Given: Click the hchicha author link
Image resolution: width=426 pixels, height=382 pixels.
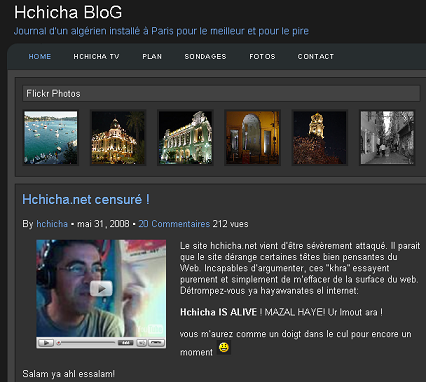Looking at the screenshot, I should pyautogui.click(x=52, y=224).
